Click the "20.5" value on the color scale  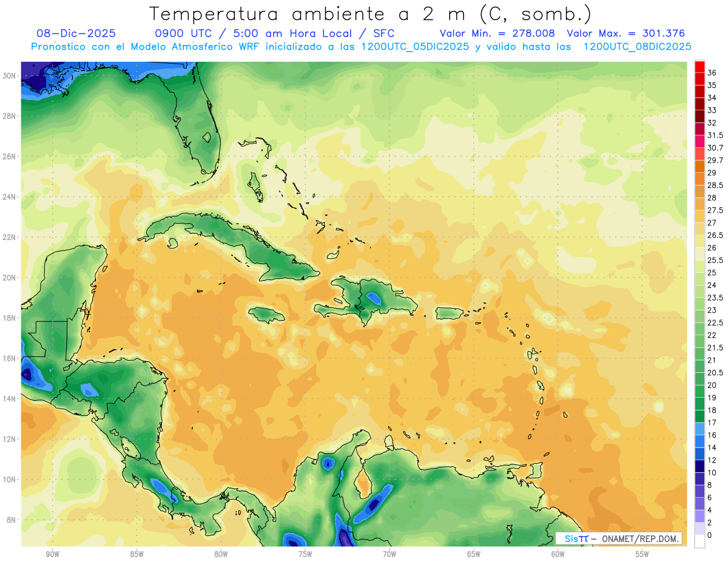tap(715, 373)
